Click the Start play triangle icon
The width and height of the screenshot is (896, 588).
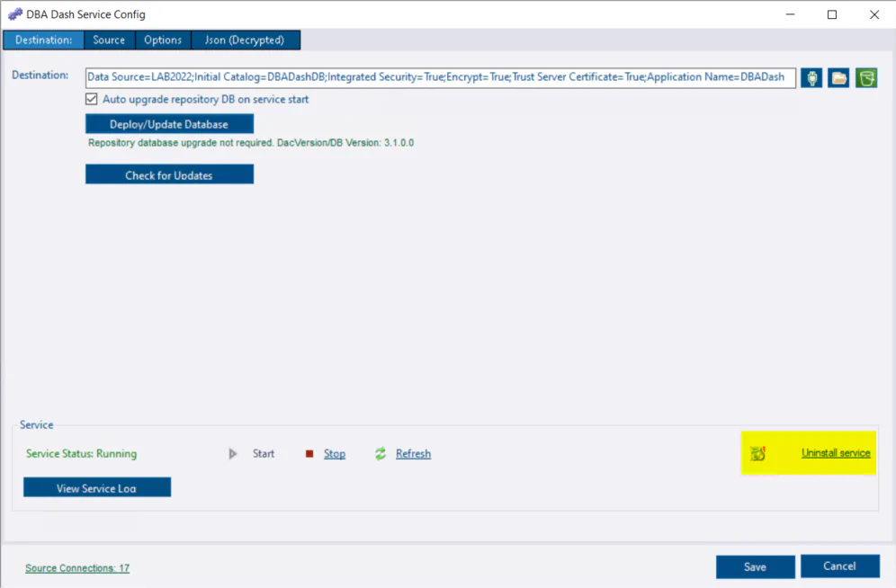232,453
